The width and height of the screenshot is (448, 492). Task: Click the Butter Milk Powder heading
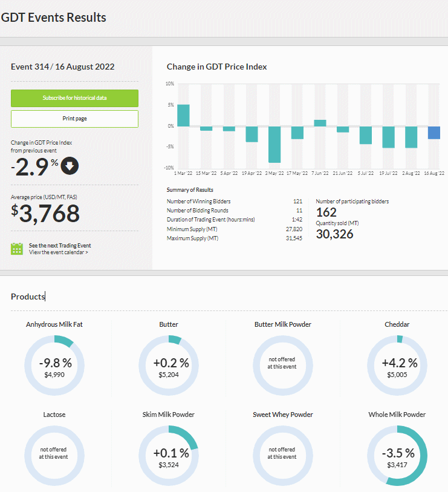click(x=283, y=324)
